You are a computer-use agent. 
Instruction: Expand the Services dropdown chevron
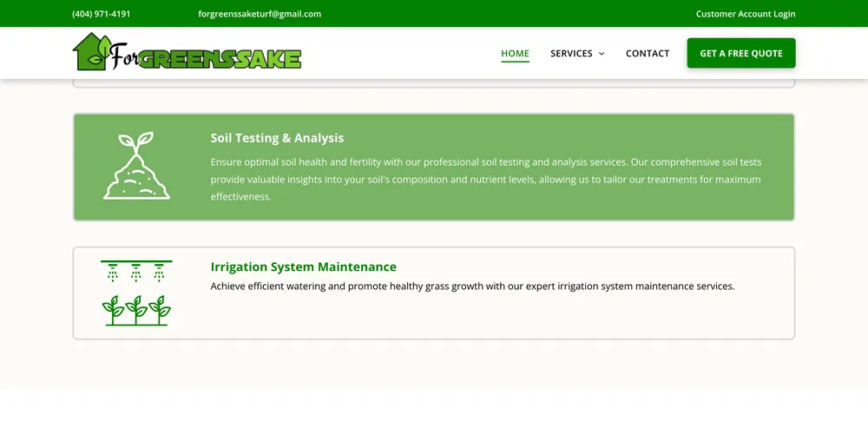[x=602, y=54]
